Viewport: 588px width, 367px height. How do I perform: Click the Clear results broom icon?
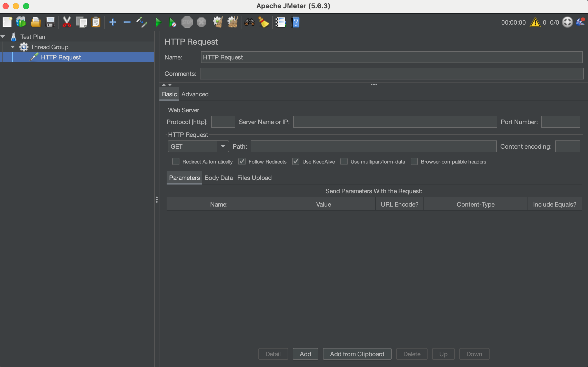(x=218, y=22)
